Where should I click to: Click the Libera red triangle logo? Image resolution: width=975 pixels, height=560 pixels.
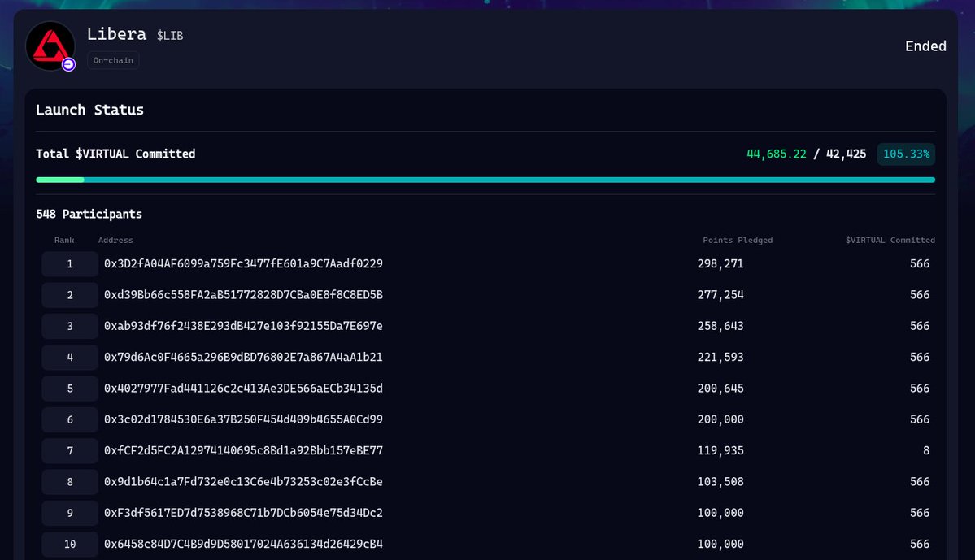tap(50, 46)
